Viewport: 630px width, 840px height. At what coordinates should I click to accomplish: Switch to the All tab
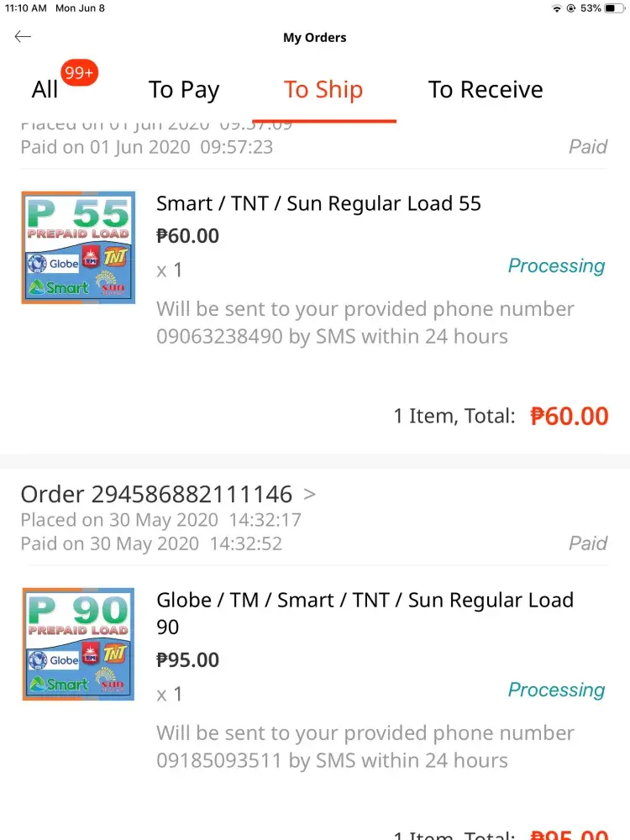point(45,90)
